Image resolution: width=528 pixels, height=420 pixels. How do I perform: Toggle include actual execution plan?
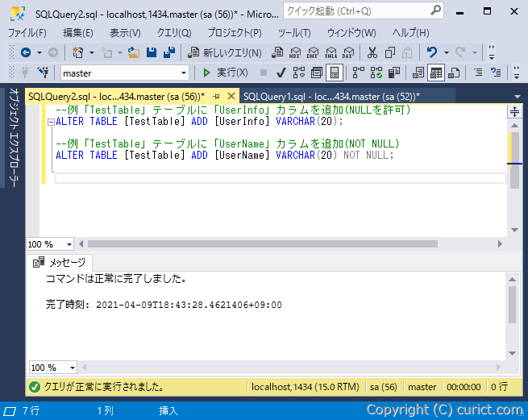(359, 73)
